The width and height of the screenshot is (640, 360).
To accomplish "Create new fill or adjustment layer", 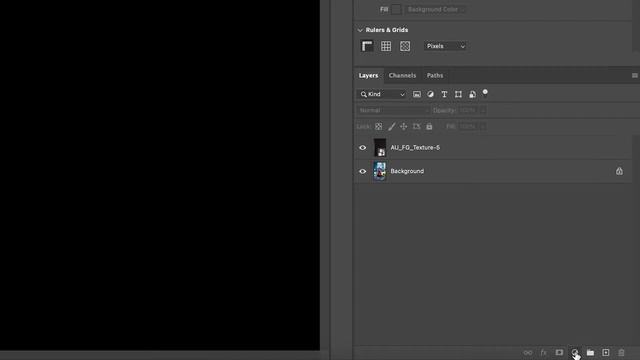I will tap(575, 353).
